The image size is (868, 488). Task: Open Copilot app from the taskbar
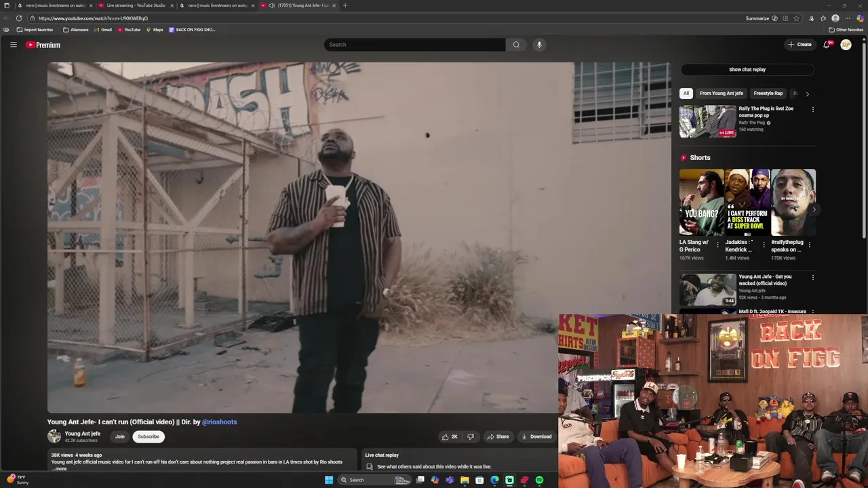(x=435, y=480)
